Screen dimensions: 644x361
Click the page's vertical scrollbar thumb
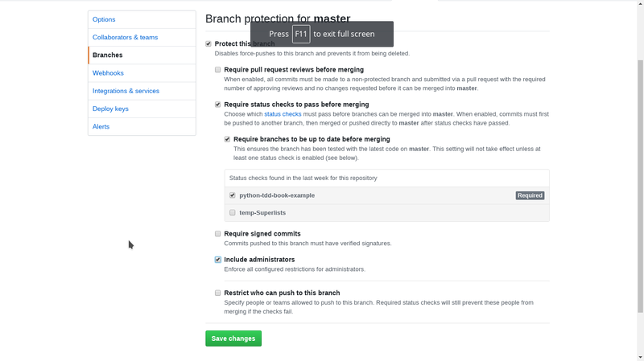[x=640, y=187]
